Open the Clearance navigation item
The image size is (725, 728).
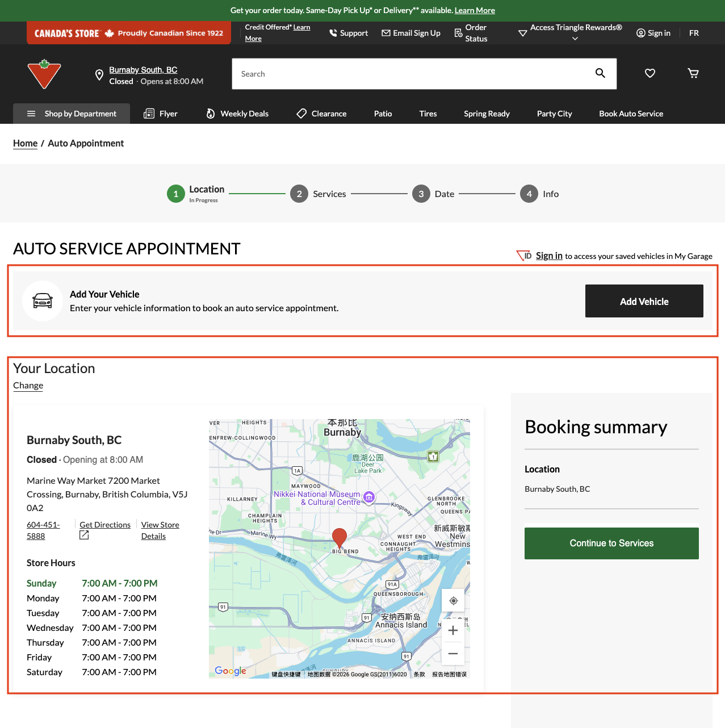point(321,114)
